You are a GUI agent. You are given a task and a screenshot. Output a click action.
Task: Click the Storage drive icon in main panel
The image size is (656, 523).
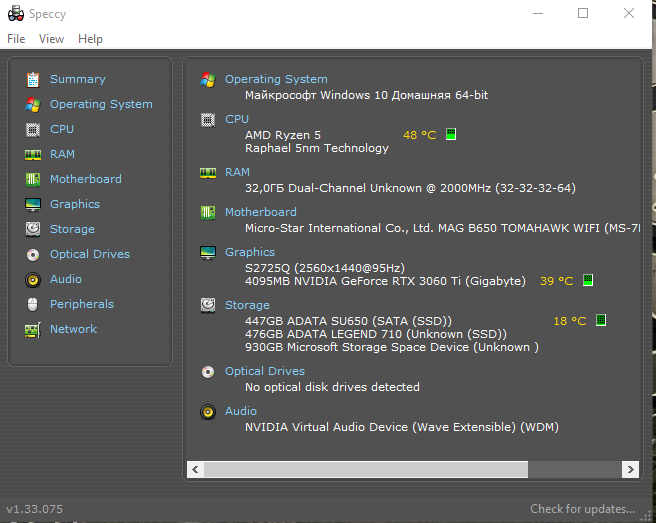click(208, 305)
